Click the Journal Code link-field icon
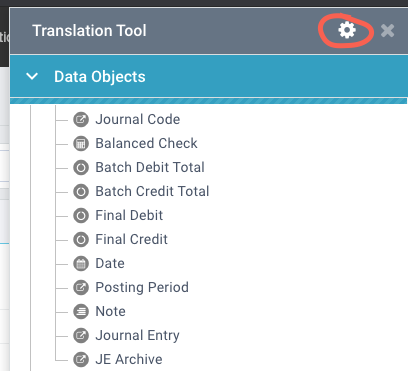The image size is (408, 371). [81, 119]
